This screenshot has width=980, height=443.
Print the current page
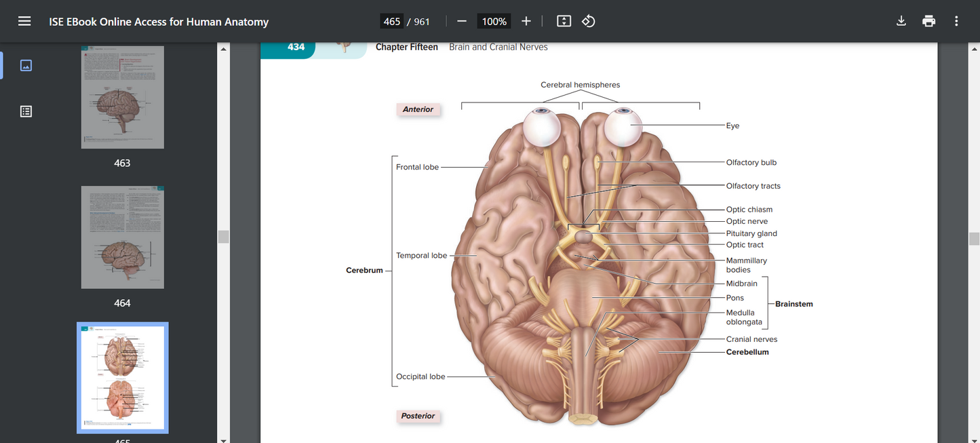click(928, 20)
